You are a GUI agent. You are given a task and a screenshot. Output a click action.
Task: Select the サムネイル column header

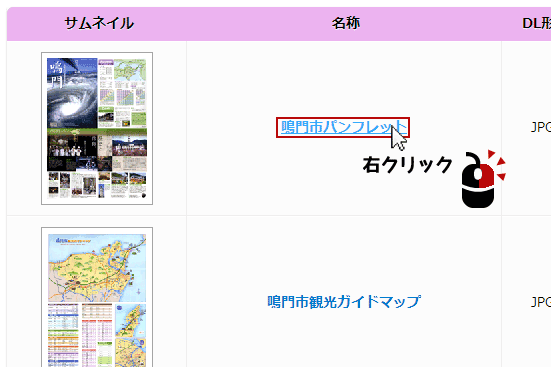tap(99, 24)
